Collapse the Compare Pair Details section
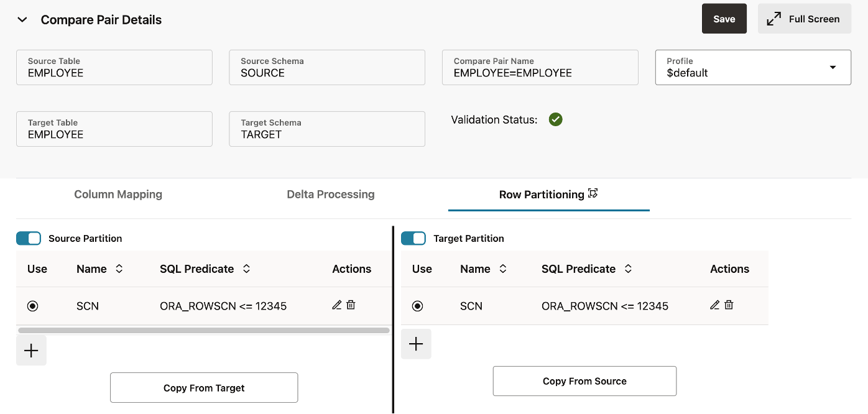Image resolution: width=868 pixels, height=414 pixels. coord(22,20)
